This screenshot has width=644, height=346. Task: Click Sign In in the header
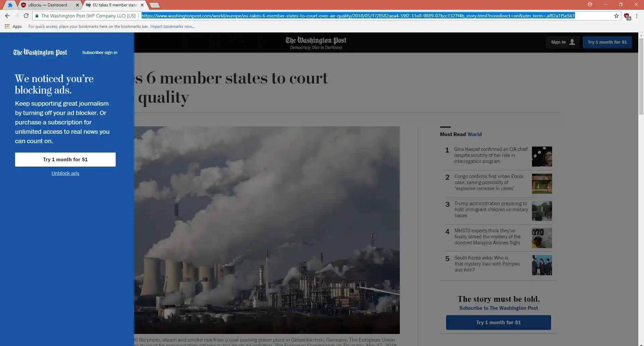tap(562, 42)
